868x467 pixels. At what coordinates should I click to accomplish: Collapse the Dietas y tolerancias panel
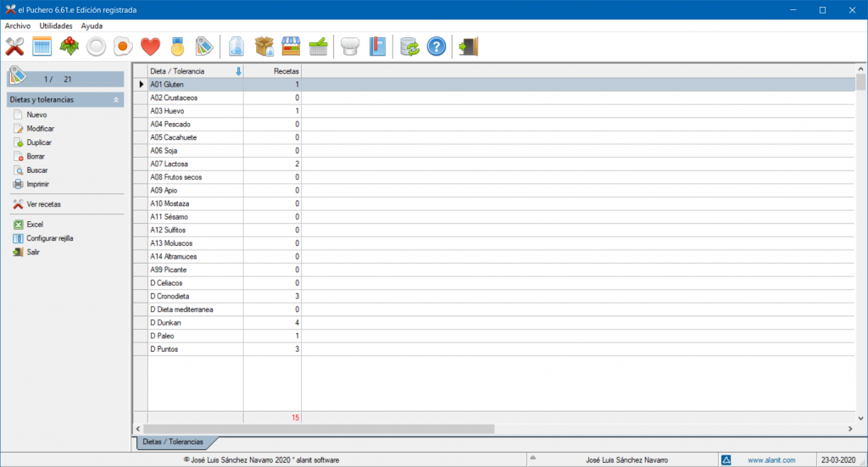pyautogui.click(x=116, y=100)
